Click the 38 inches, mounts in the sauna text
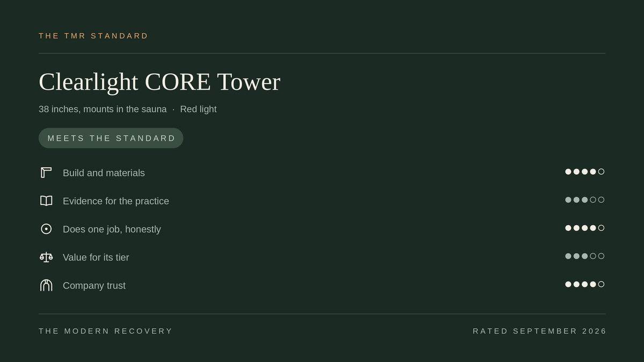The image size is (644, 362). 103,109
